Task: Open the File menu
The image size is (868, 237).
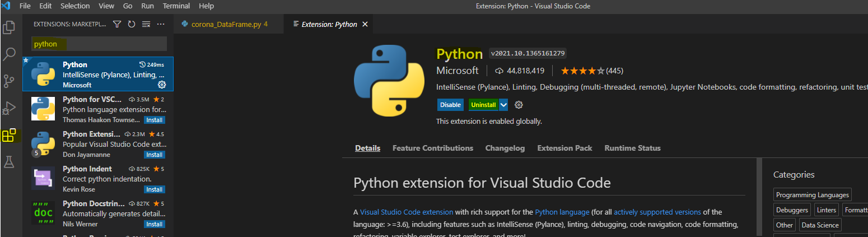Action: tap(25, 6)
